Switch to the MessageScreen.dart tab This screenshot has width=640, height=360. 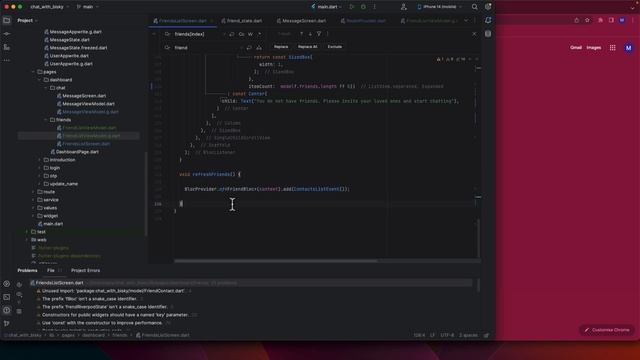pos(301,21)
